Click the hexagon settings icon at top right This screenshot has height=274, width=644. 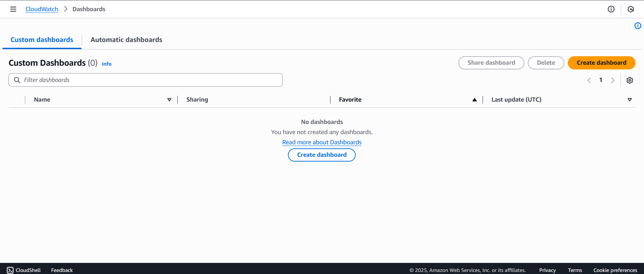tap(630, 9)
